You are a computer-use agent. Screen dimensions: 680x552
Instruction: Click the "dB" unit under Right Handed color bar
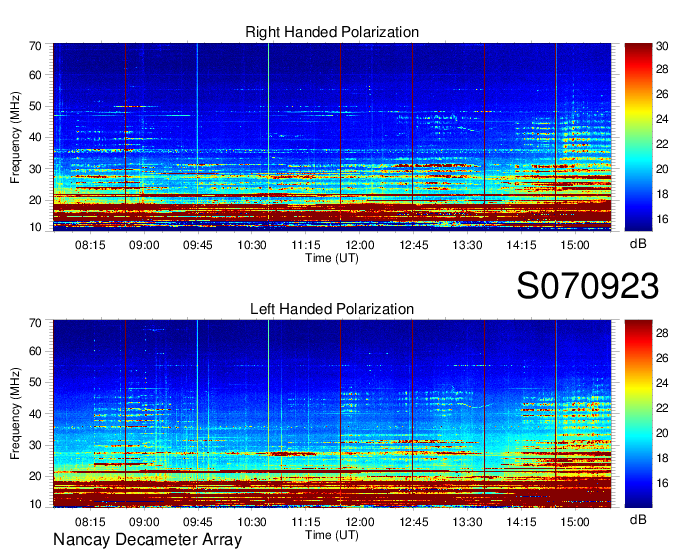click(x=638, y=244)
